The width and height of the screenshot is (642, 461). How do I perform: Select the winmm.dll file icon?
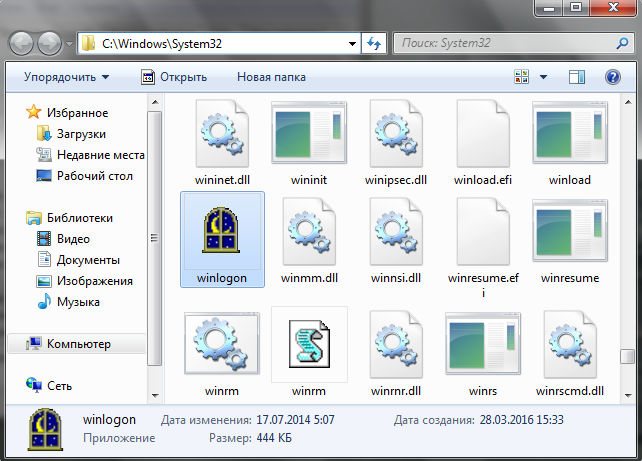(309, 232)
